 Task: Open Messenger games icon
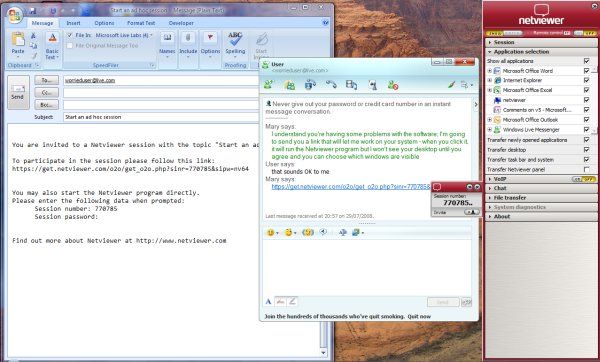coord(372,85)
